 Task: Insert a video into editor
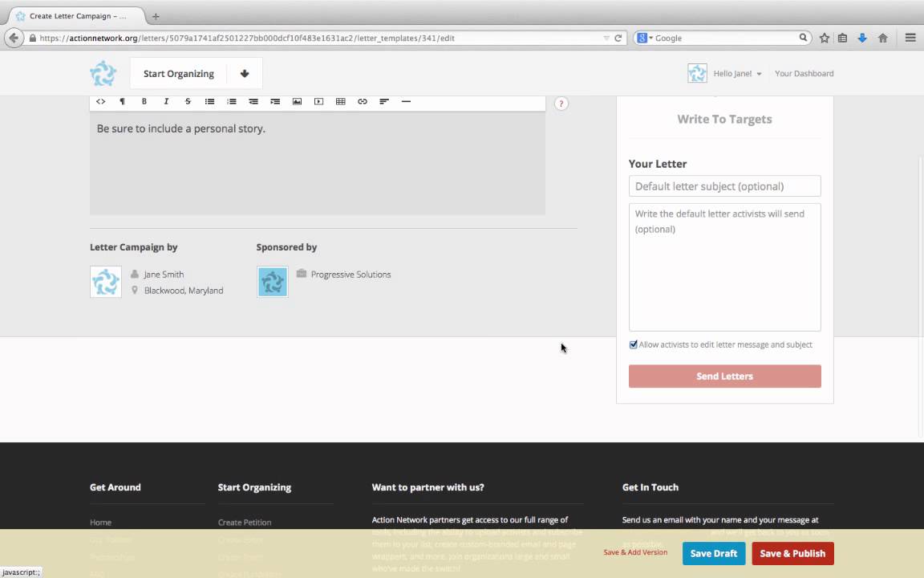(318, 101)
